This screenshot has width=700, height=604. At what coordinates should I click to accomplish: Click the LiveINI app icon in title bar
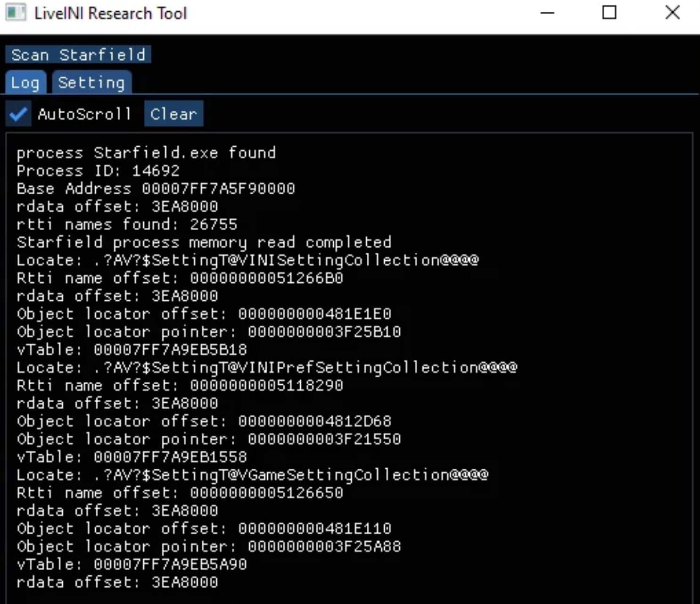pos(16,13)
